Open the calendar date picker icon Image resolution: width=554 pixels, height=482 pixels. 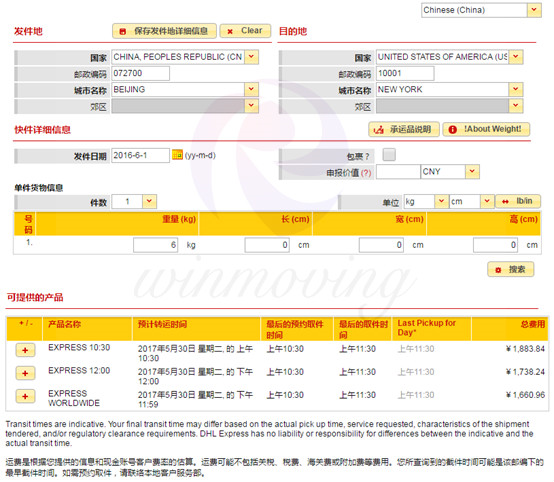coord(177,155)
